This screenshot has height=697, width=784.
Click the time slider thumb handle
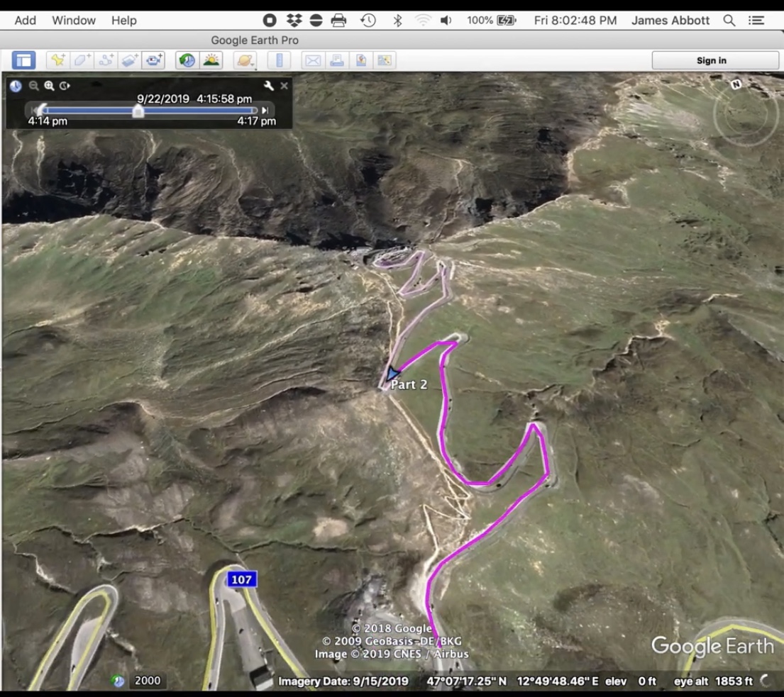click(x=138, y=111)
